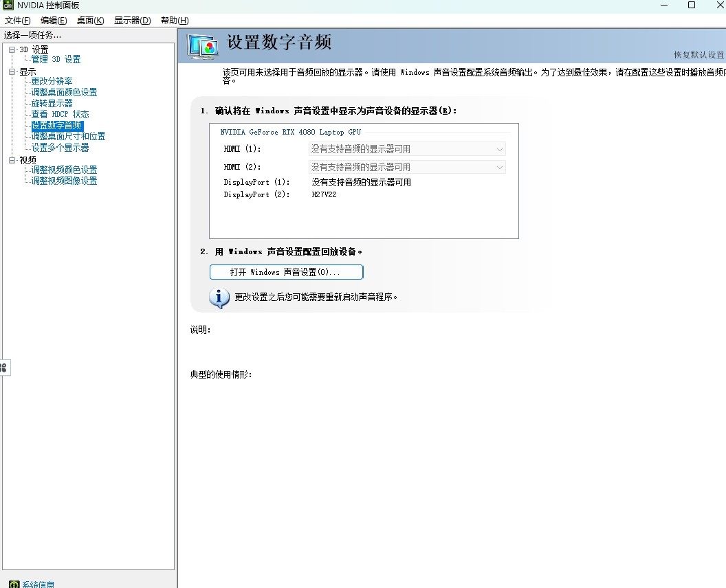Select 设置数字音频 in task tree
The width and height of the screenshot is (726, 588).
(57, 126)
